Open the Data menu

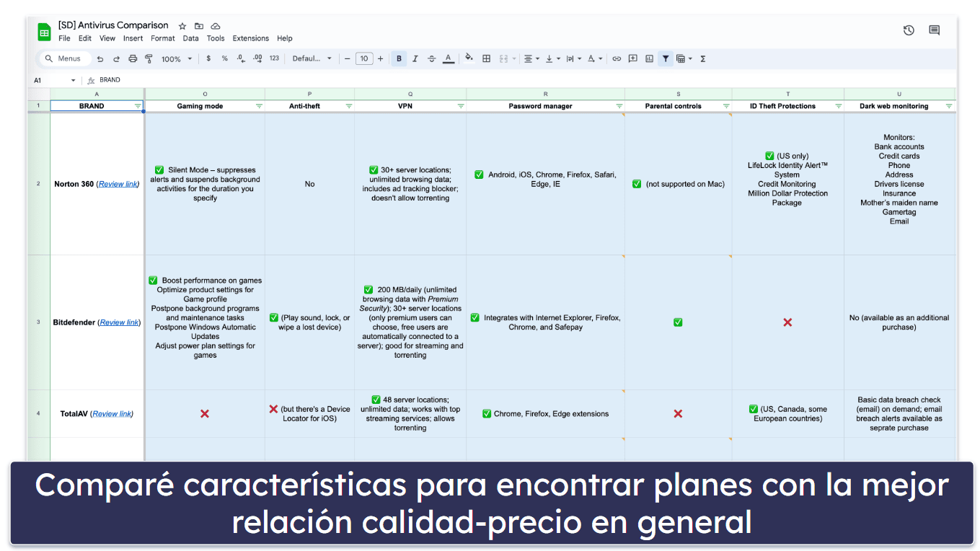point(190,38)
